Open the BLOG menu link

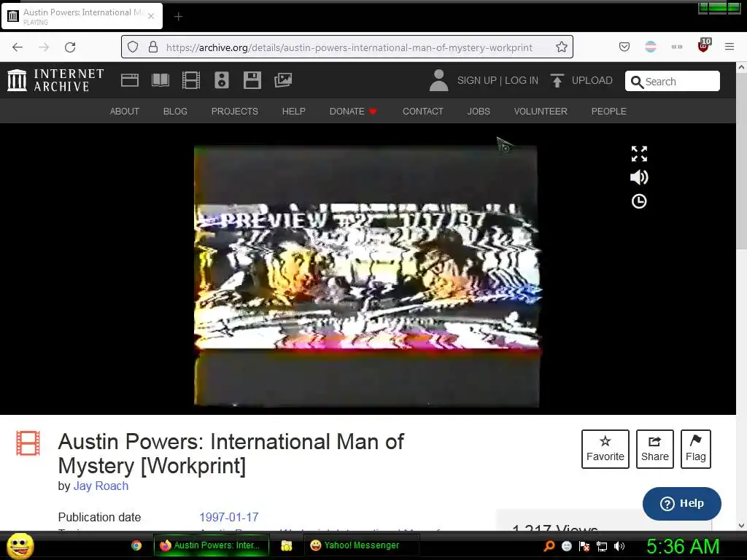pyautogui.click(x=175, y=111)
